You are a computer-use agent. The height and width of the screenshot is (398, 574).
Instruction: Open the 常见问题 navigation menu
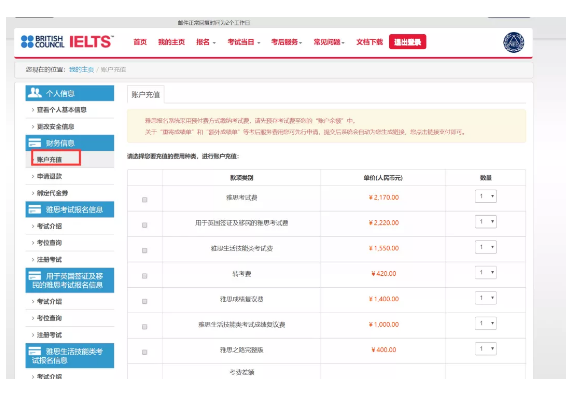329,42
